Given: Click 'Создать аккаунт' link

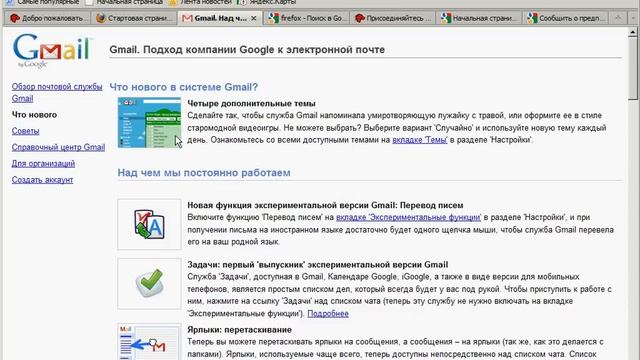Looking at the screenshot, I should coord(42,180).
